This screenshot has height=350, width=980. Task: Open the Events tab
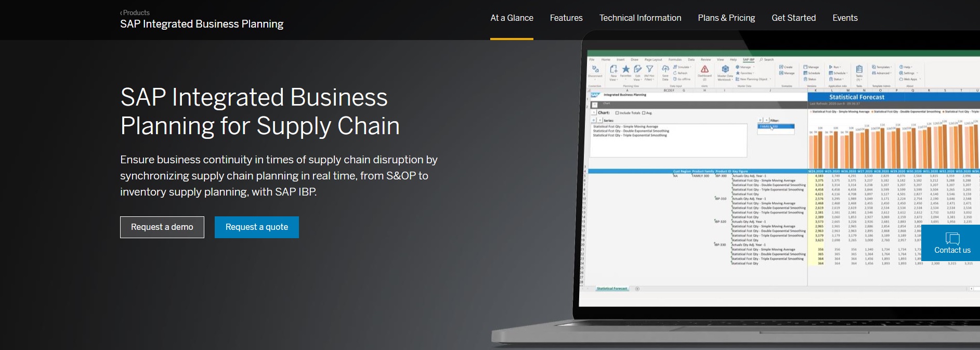(x=845, y=18)
